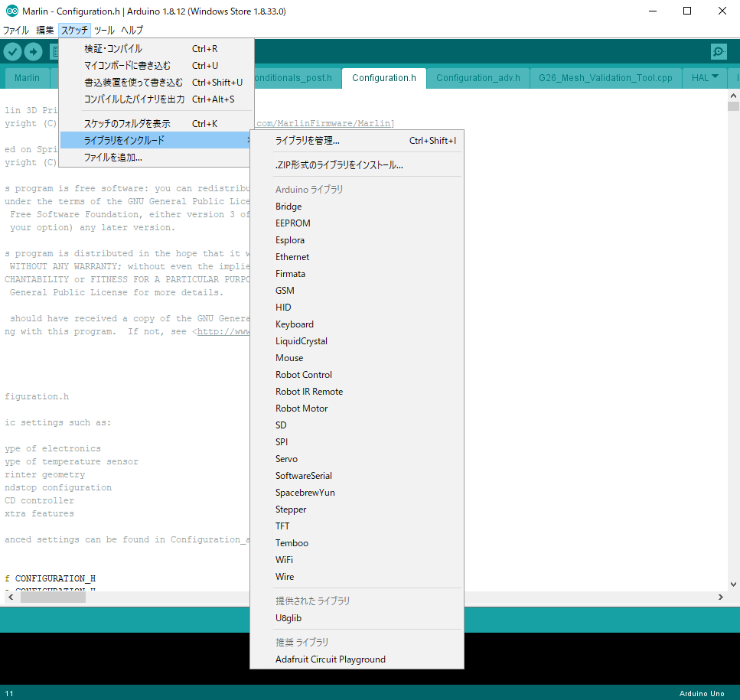Select 書込装置を使って書き込む menu entry
This screenshot has height=700, width=740.
pyautogui.click(x=155, y=83)
